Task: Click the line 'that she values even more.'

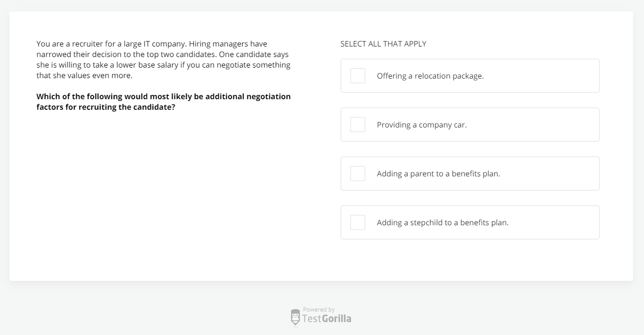Action: 84,76
